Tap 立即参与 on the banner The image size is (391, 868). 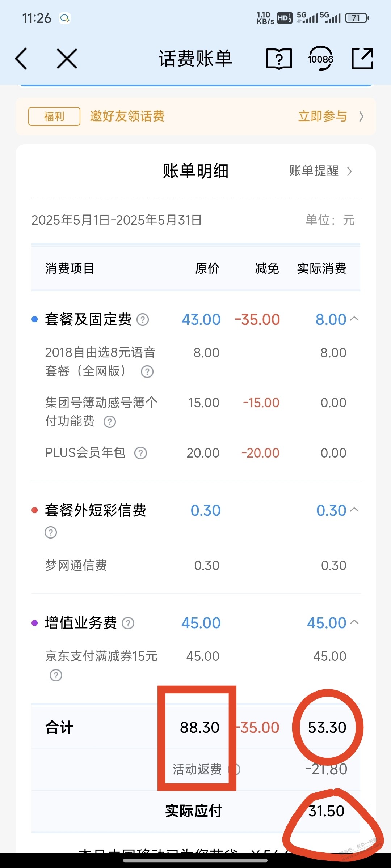pos(331,116)
